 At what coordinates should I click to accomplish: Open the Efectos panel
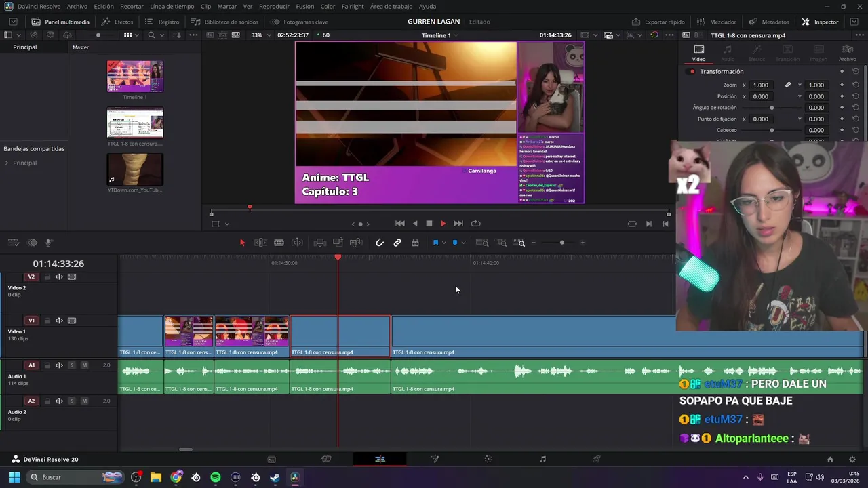point(117,22)
